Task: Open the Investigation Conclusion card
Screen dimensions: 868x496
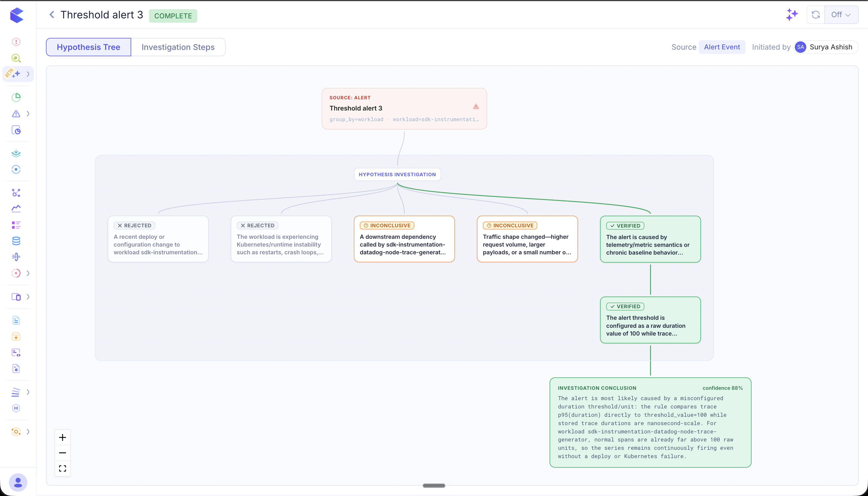Action: coord(650,423)
